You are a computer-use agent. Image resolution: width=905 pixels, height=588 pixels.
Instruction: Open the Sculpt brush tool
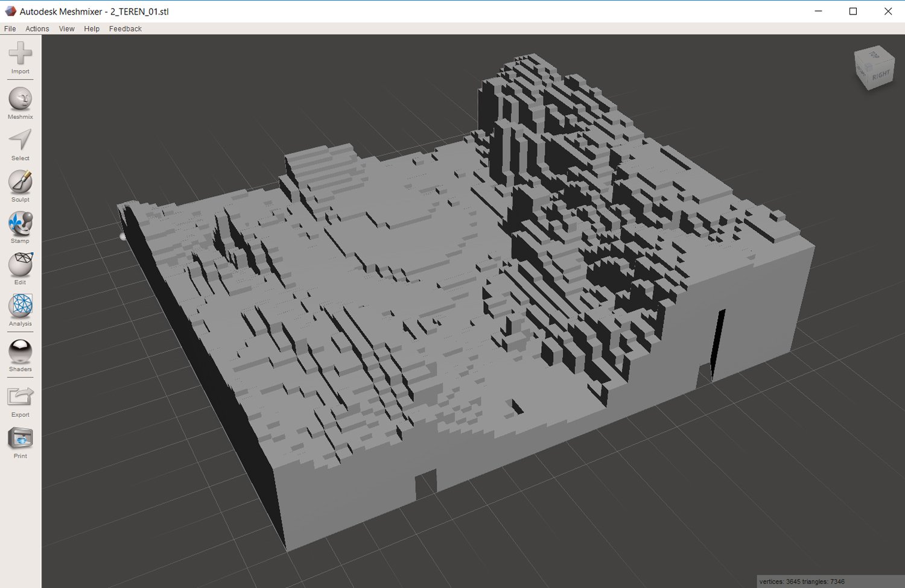click(20, 186)
